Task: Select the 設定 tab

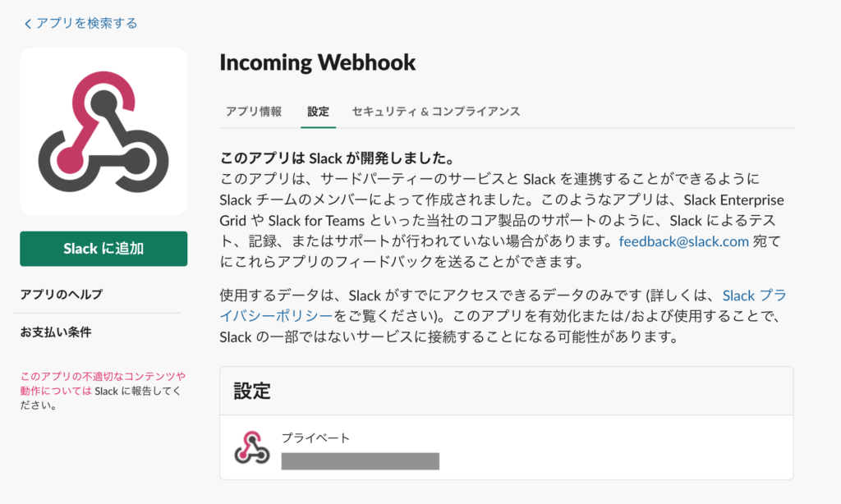Action: coord(318,112)
